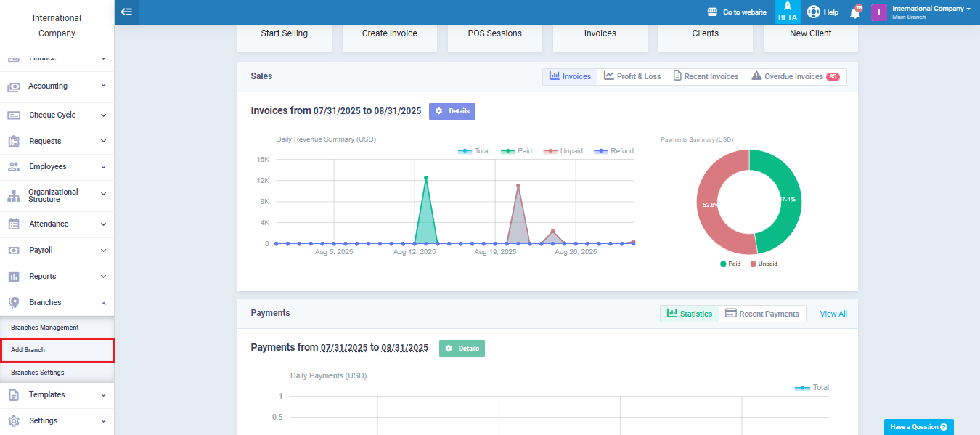Click the Branches location pin icon

(x=14, y=302)
